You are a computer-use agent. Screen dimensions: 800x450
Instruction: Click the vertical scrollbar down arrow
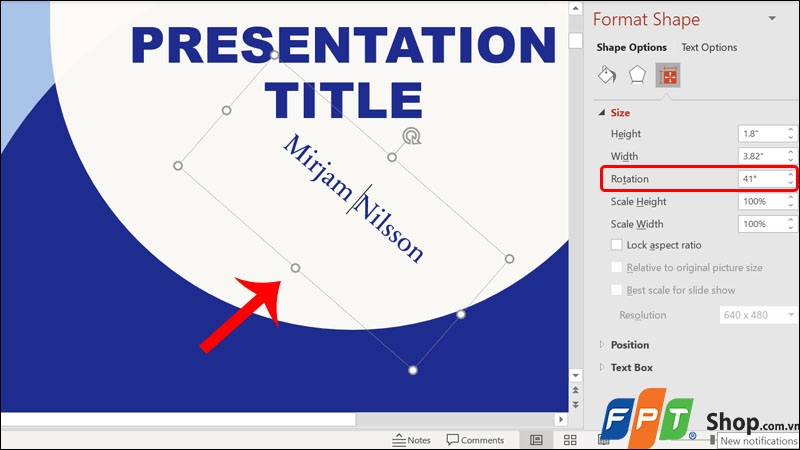(576, 376)
